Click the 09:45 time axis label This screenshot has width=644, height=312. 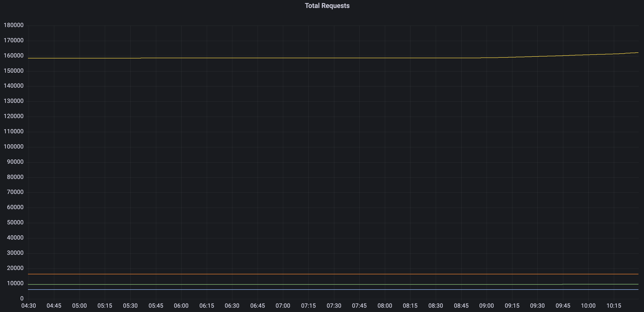pos(564,305)
